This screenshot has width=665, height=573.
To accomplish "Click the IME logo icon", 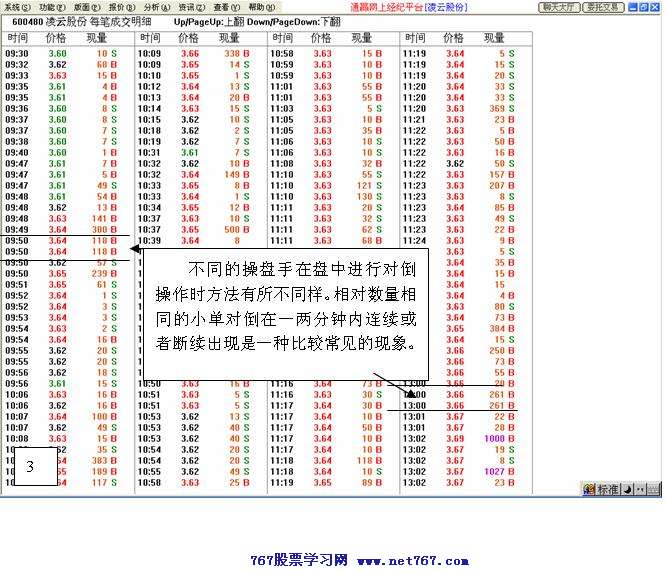I will coord(590,490).
